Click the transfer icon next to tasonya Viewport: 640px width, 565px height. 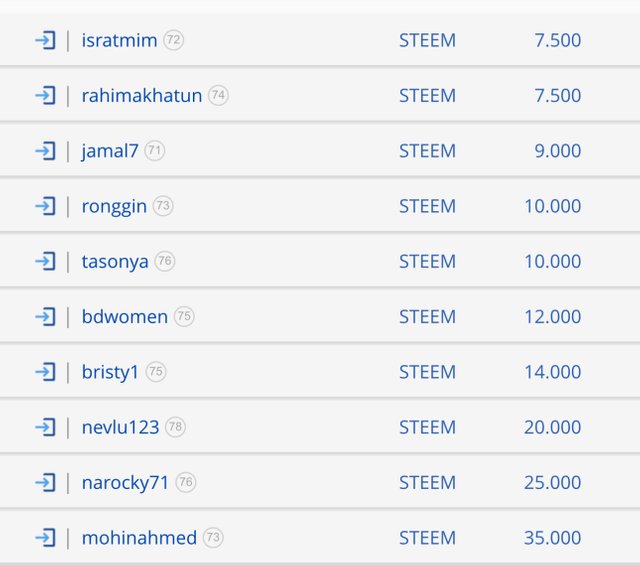point(45,261)
